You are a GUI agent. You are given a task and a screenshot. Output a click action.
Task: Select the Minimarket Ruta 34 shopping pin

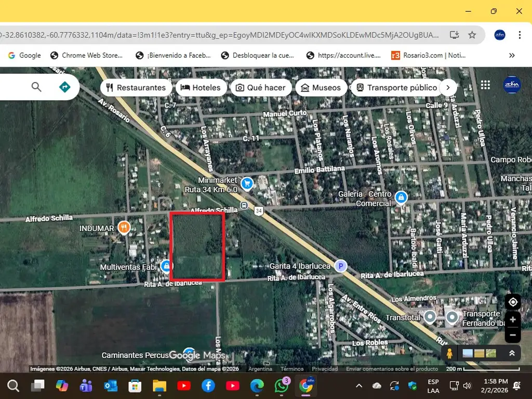click(247, 182)
